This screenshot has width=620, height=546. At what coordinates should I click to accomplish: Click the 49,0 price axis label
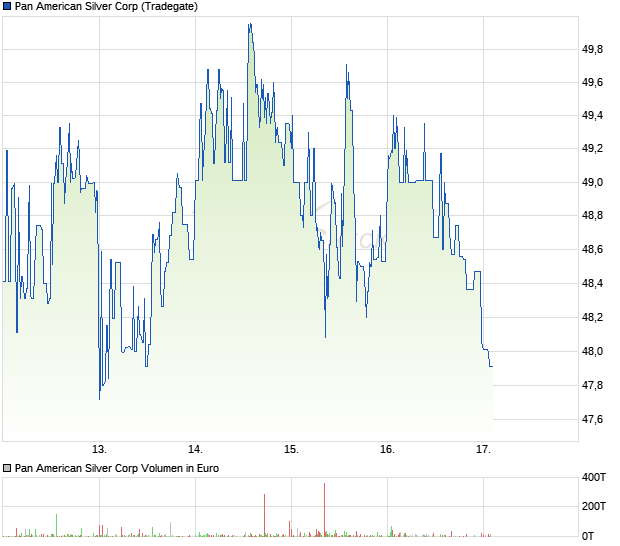pos(592,182)
